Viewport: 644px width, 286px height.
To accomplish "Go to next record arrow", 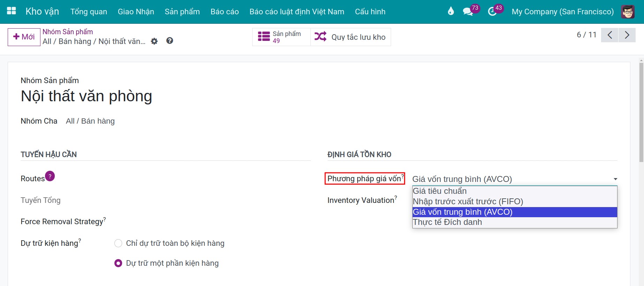I will (x=627, y=35).
